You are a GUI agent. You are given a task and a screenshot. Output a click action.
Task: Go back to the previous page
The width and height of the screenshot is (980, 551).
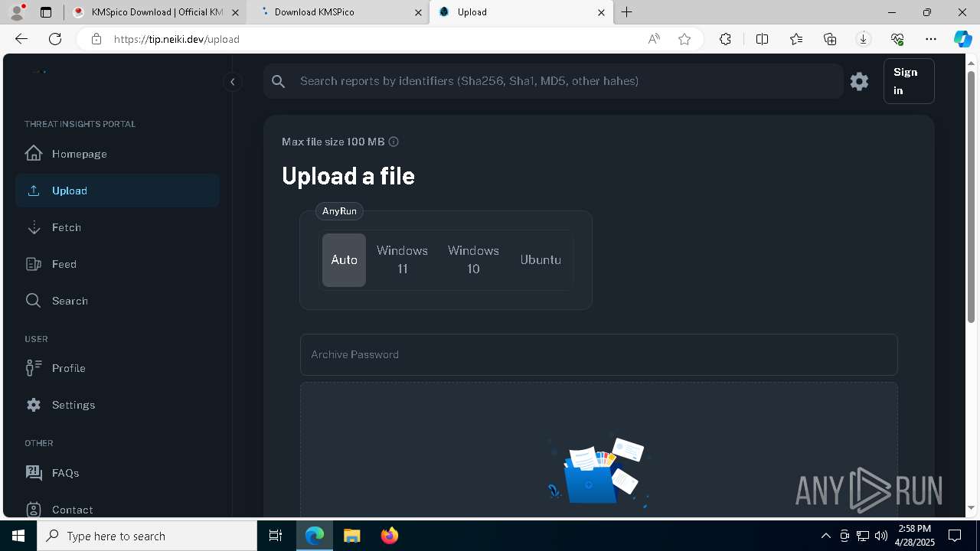pyautogui.click(x=21, y=39)
